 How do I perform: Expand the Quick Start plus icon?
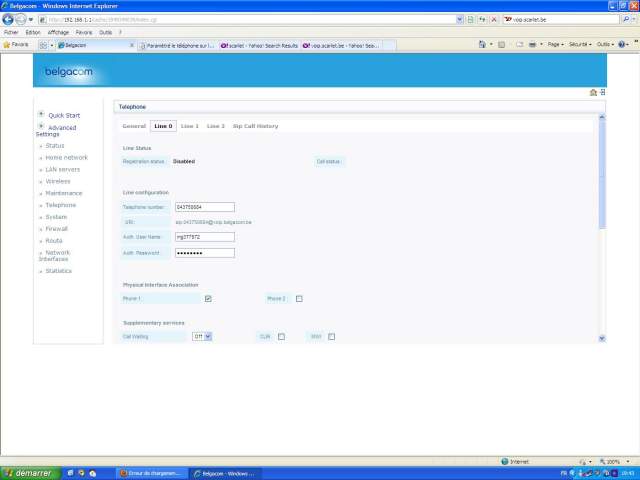pyautogui.click(x=41, y=114)
